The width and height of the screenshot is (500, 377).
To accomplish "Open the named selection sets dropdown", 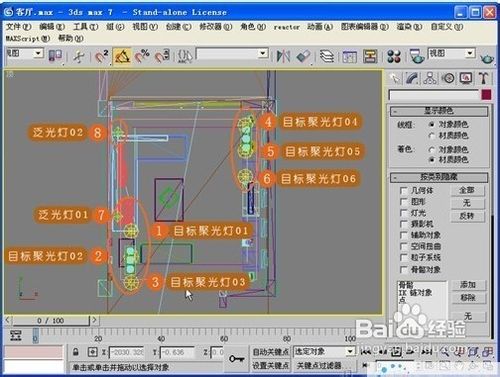I will coord(263,53).
